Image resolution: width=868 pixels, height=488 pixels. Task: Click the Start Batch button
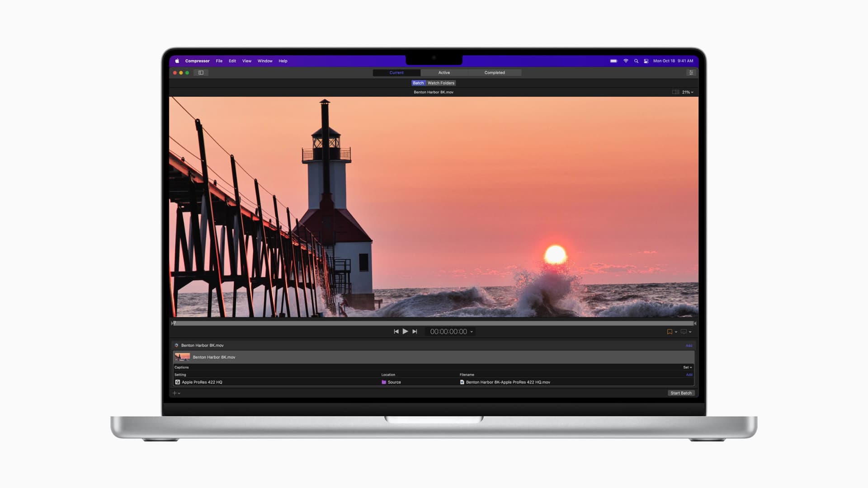click(x=681, y=393)
